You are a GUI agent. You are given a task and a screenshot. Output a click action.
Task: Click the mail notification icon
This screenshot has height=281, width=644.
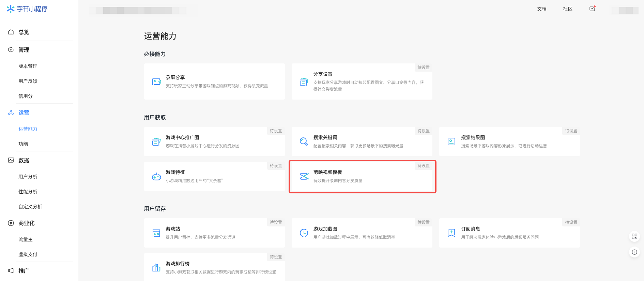pyautogui.click(x=592, y=9)
